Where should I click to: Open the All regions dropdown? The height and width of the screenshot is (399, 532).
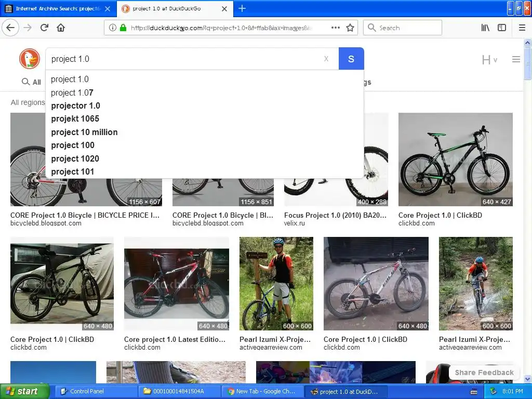click(x=28, y=102)
